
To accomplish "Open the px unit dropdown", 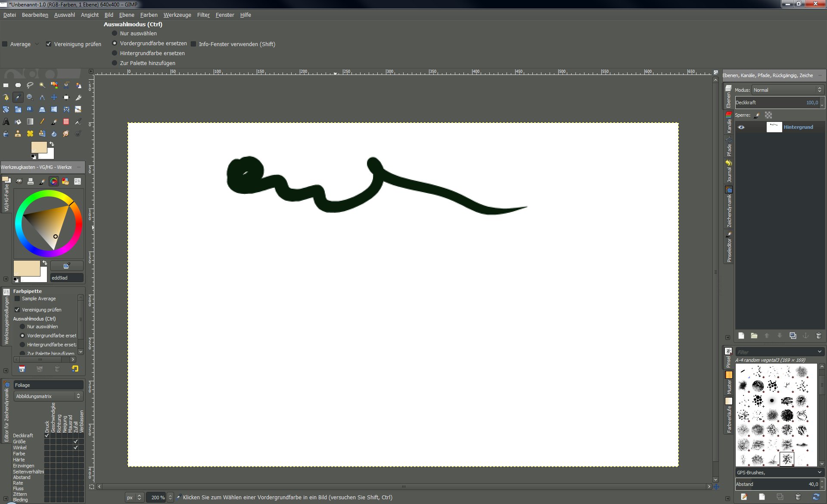I will 134,497.
